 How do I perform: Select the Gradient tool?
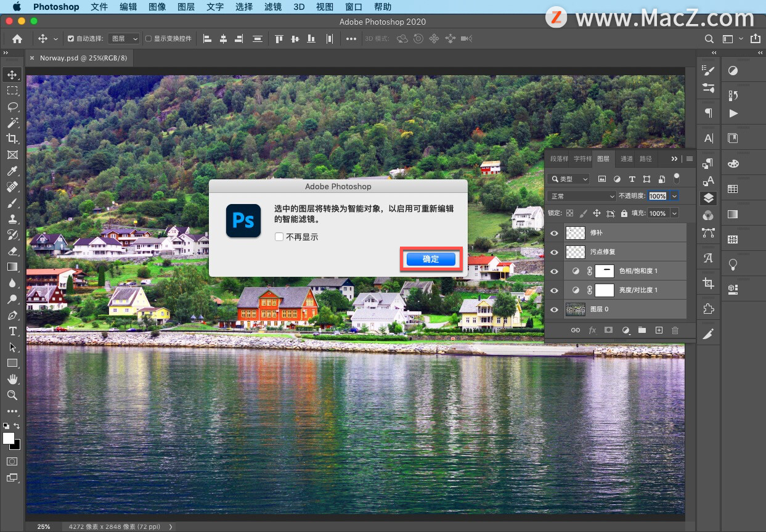point(12,267)
